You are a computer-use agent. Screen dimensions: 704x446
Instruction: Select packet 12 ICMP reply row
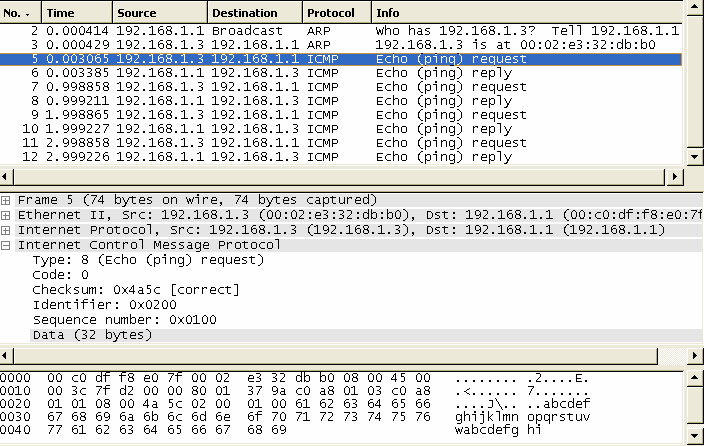[341, 157]
